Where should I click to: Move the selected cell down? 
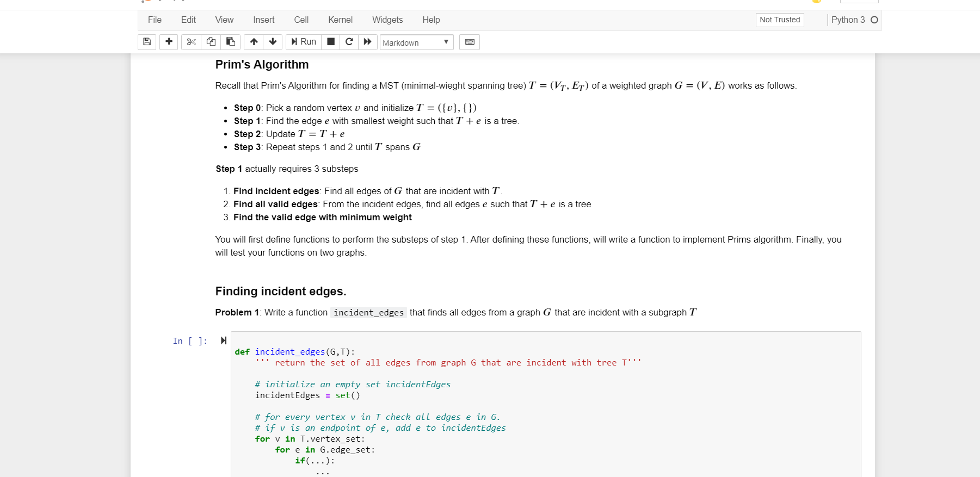pyautogui.click(x=273, y=42)
